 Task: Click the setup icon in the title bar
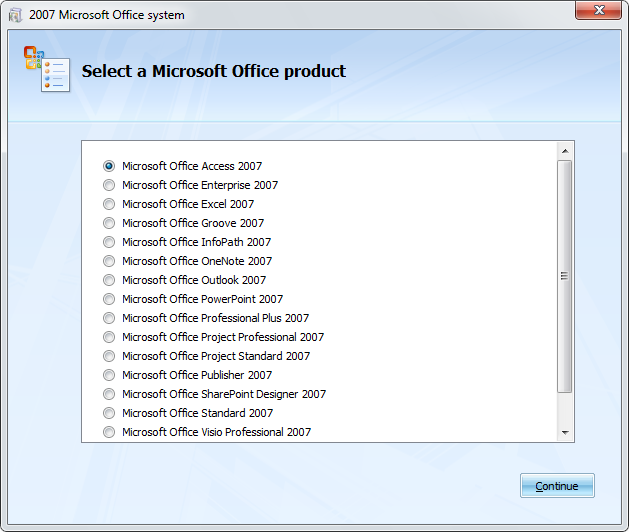[16, 15]
